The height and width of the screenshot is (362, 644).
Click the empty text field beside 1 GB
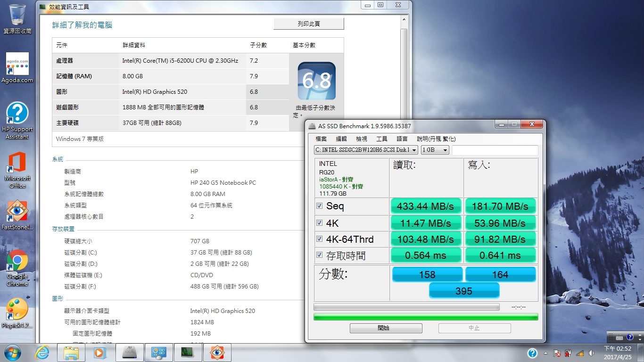click(495, 150)
